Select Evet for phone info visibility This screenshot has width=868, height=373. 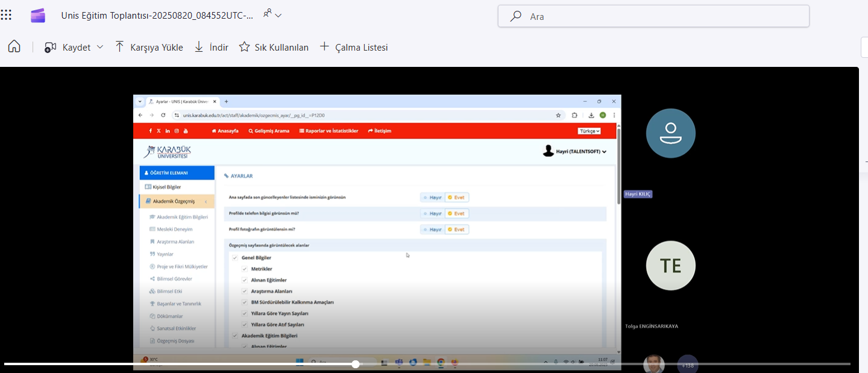point(456,213)
